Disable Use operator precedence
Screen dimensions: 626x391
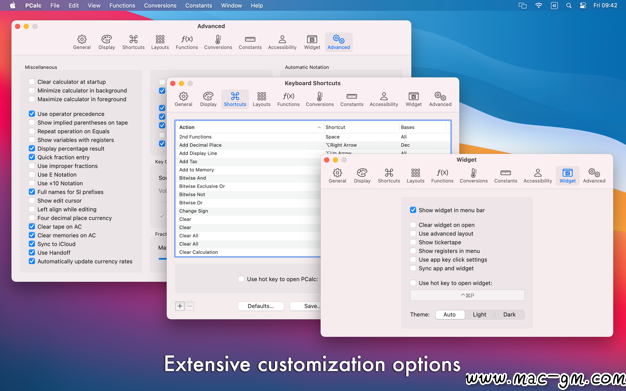coord(32,114)
